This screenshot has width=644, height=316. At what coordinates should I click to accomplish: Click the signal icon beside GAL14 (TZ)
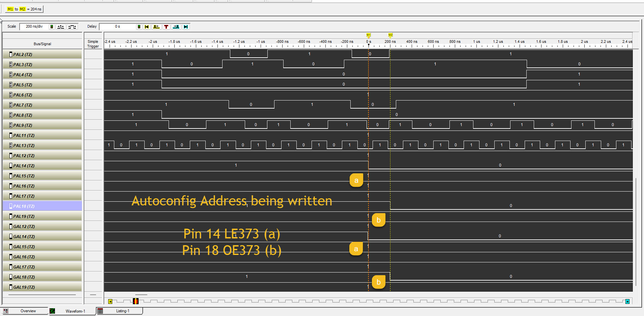pyautogui.click(x=11, y=236)
